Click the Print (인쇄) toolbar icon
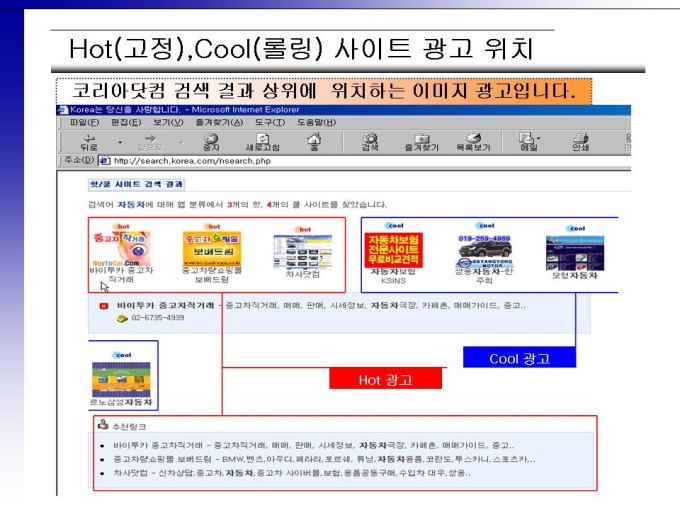680x510 pixels. 580,142
